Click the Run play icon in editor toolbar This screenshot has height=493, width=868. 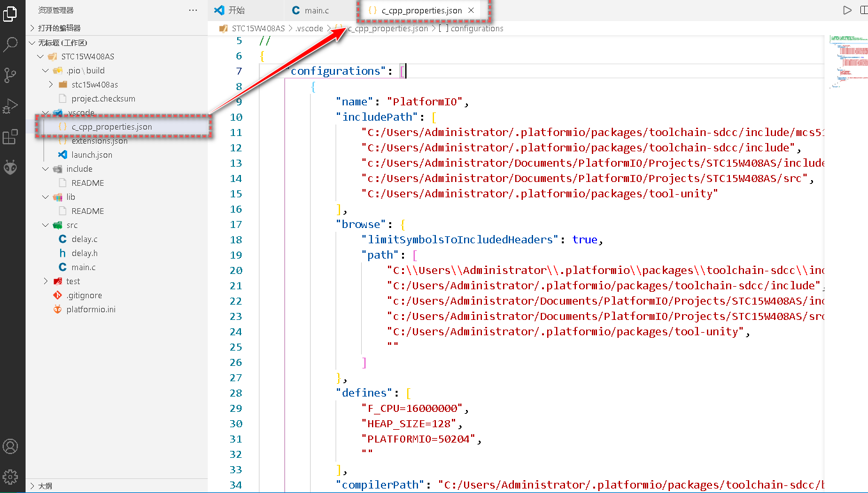click(x=847, y=10)
